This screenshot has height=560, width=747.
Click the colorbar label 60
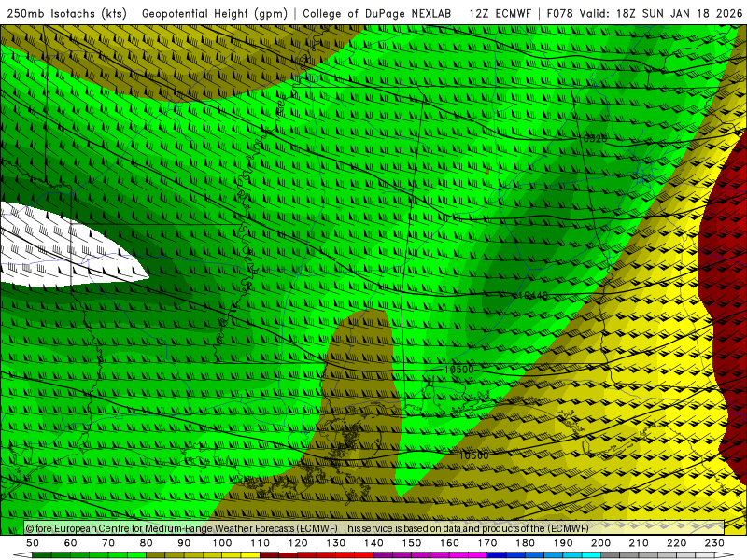pyautogui.click(x=71, y=543)
